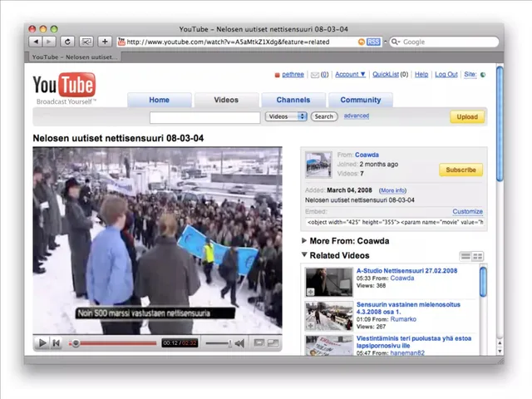
Task: Open the Help link
Action: tap(421, 74)
